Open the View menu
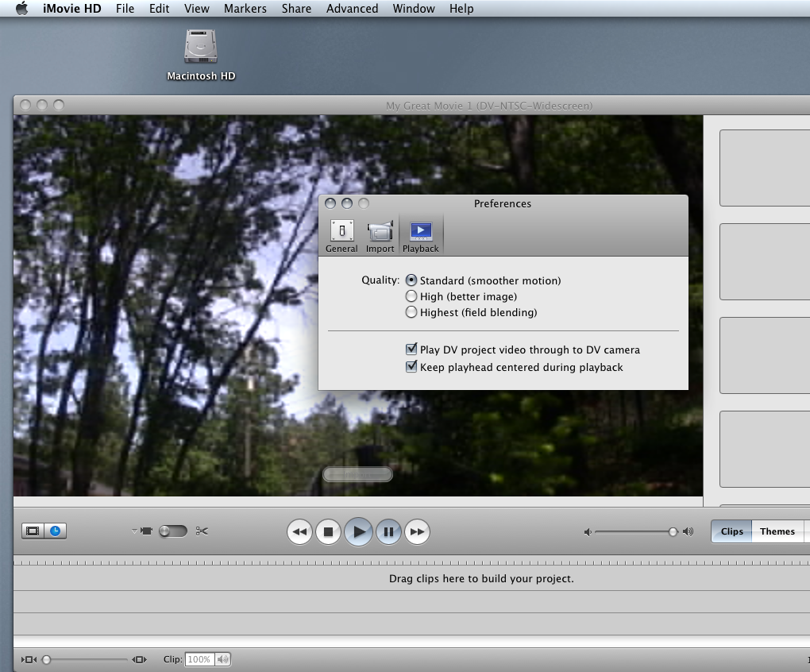 tap(197, 9)
